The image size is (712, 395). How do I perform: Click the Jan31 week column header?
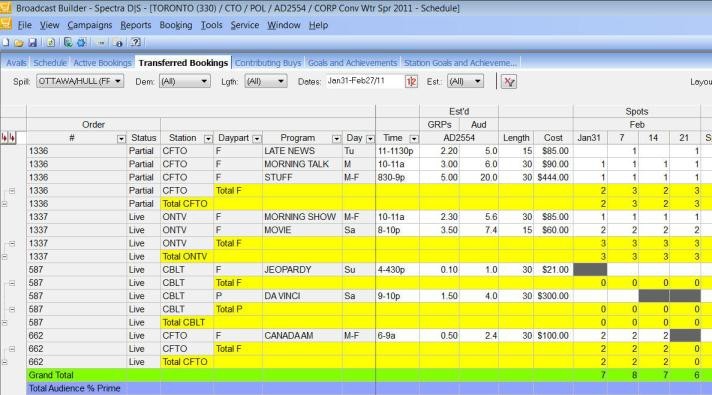point(589,138)
